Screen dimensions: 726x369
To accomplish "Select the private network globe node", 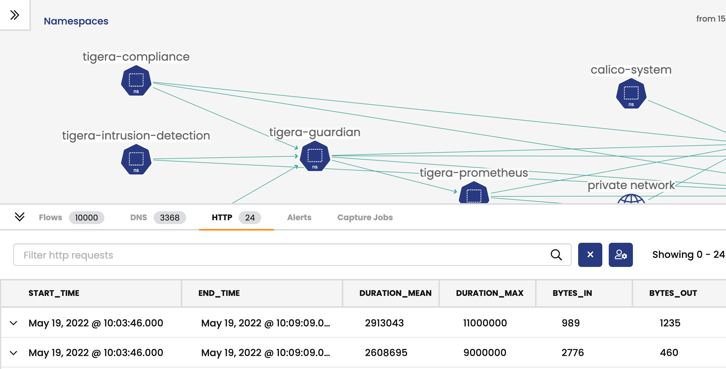I will click(631, 199).
